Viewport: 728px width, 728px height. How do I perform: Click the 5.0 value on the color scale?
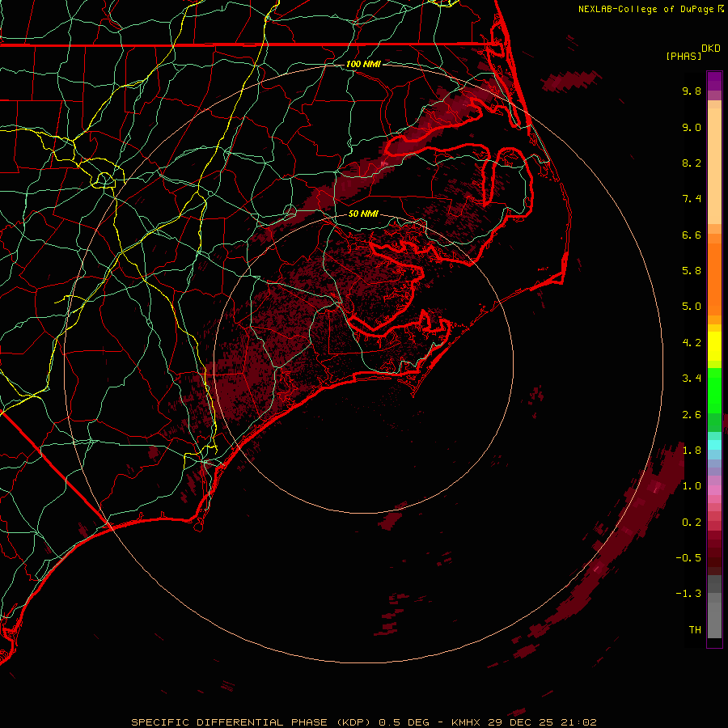pyautogui.click(x=692, y=307)
